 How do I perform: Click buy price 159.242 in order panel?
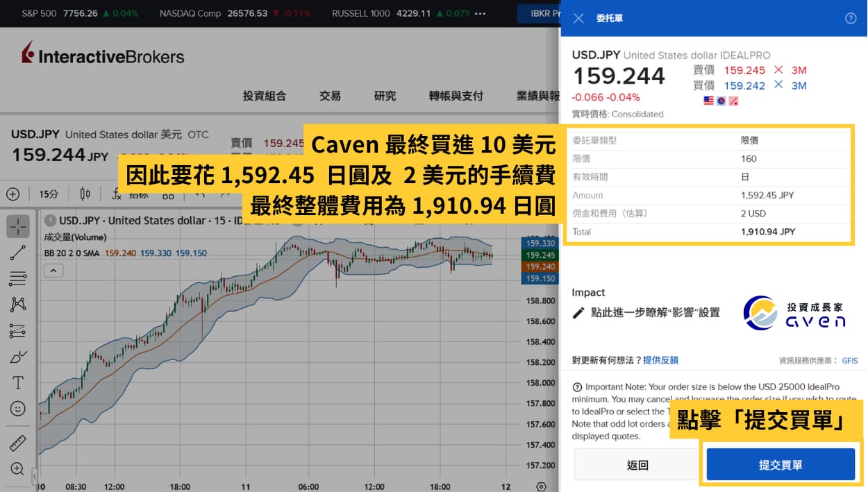click(x=744, y=85)
